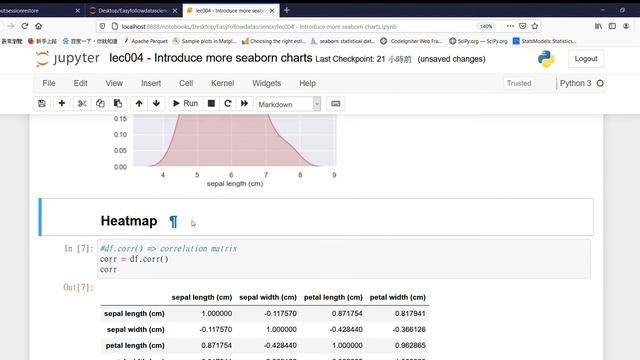The width and height of the screenshot is (640, 360).
Task: Reset the 140% zoom level indicator
Action: coord(486,26)
